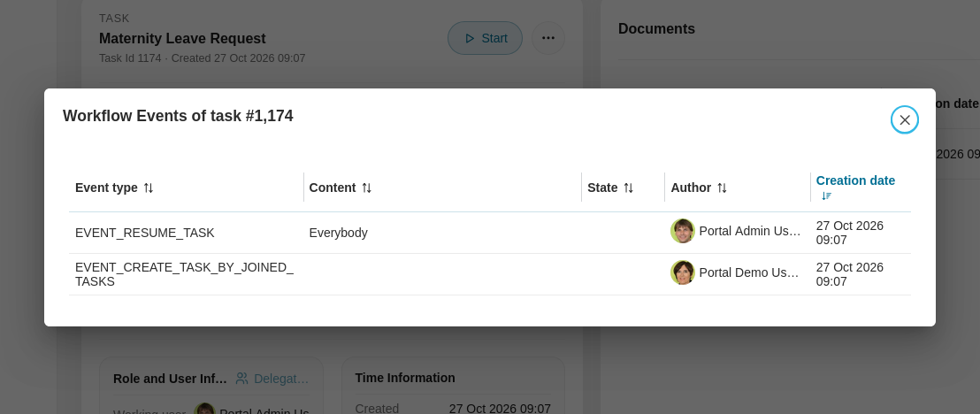Sort by Author column icon
Image resolution: width=980 pixels, height=414 pixels.
point(722,188)
